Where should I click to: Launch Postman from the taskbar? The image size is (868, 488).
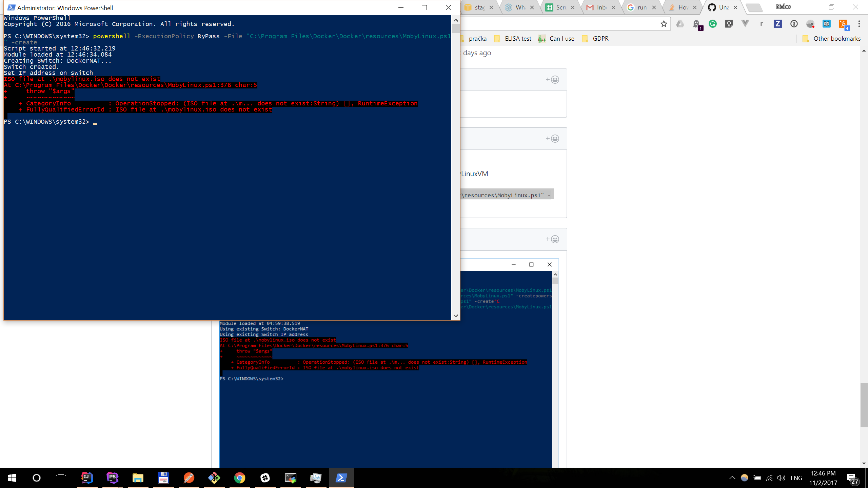tap(189, 478)
